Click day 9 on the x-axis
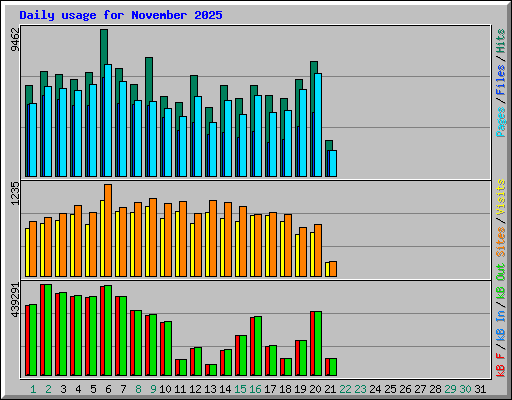Image resolution: width=512 pixels, height=400 pixels. (153, 389)
